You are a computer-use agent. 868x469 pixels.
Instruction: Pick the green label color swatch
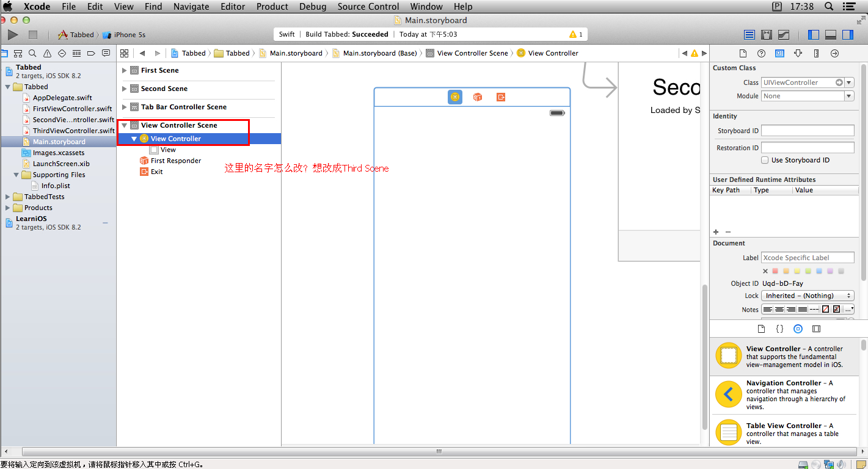[809, 271]
